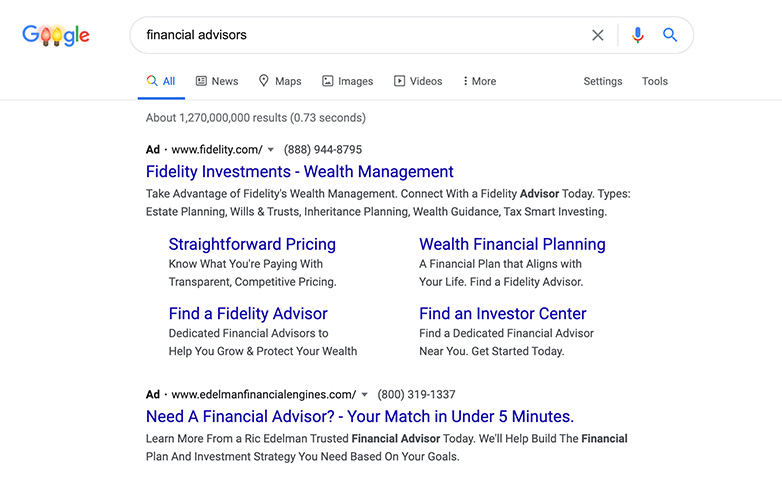Expand the More options menu
Viewport: 782px width, 486px height.
(479, 81)
